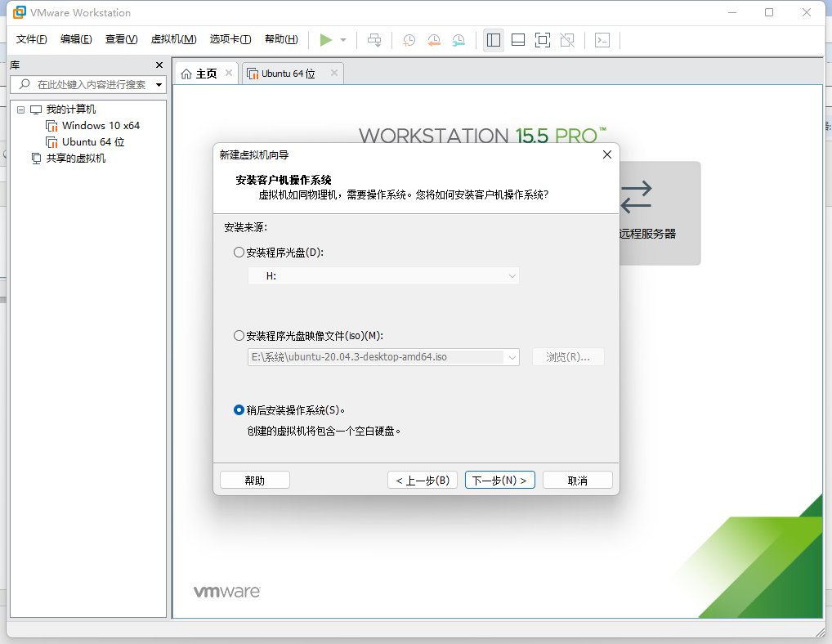This screenshot has width=832, height=644.
Task: Click the library search input field
Action: click(92, 84)
